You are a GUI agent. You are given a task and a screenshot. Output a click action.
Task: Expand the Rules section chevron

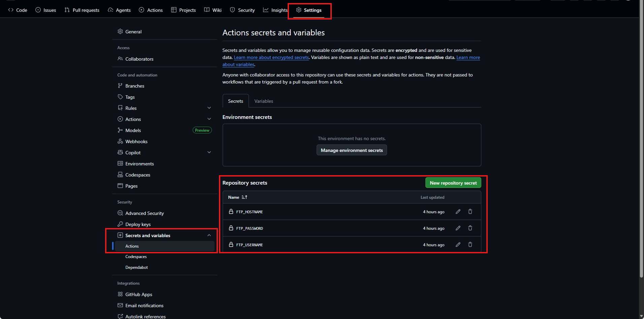pos(209,108)
